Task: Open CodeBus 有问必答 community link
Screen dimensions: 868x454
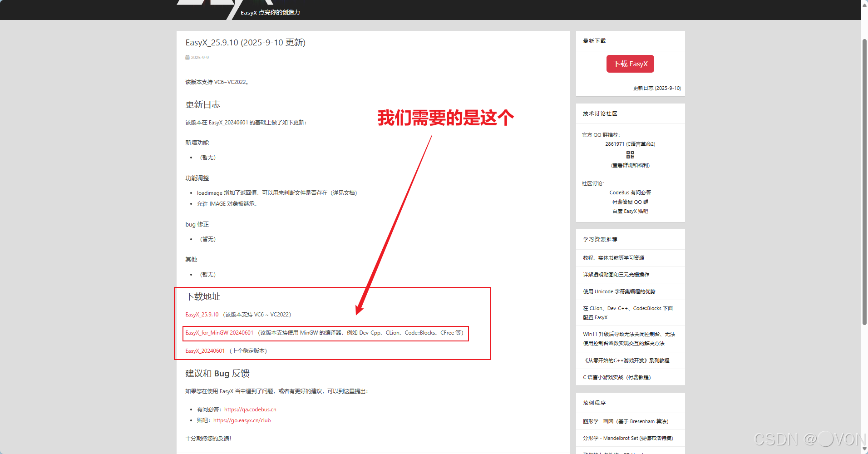Action: tap(630, 192)
